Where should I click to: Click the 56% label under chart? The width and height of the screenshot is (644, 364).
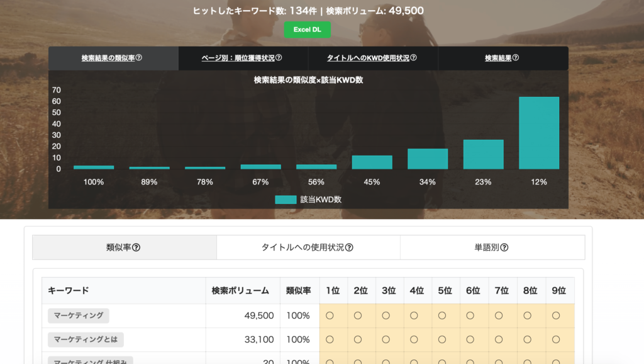pos(316,182)
